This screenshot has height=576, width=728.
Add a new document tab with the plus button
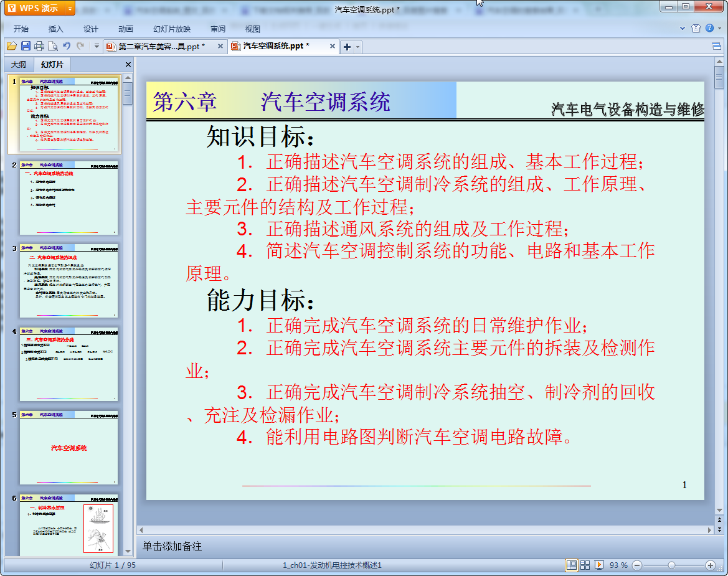[x=347, y=47]
